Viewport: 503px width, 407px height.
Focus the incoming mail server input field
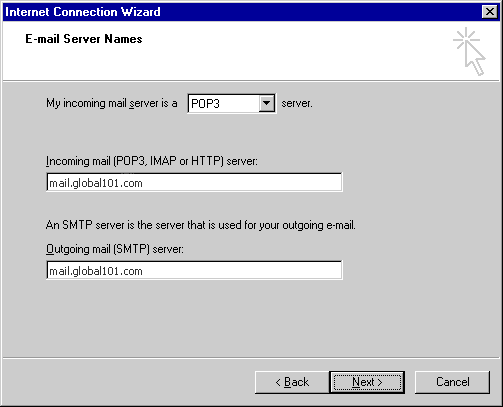(x=194, y=182)
